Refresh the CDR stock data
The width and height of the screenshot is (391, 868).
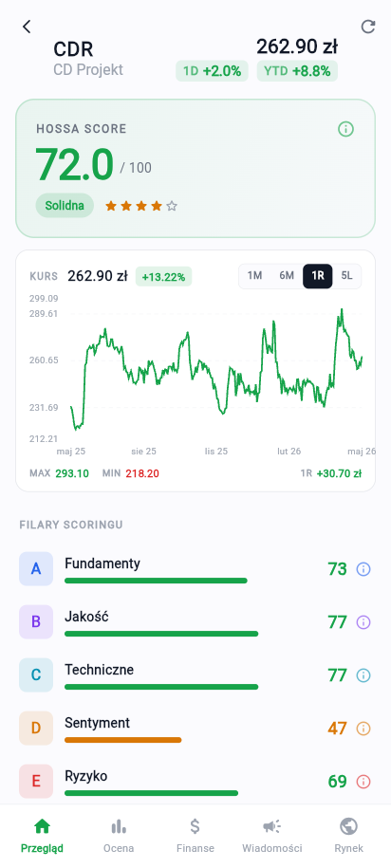click(367, 27)
